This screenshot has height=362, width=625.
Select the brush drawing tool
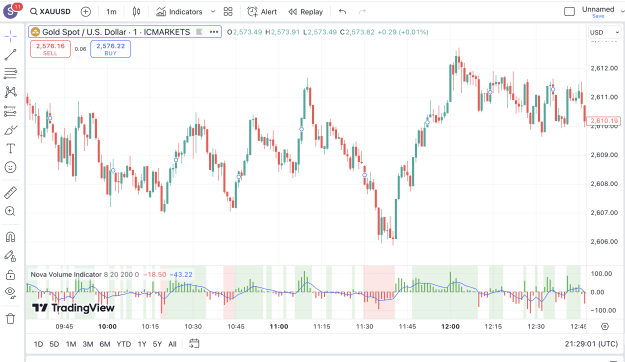click(11, 130)
